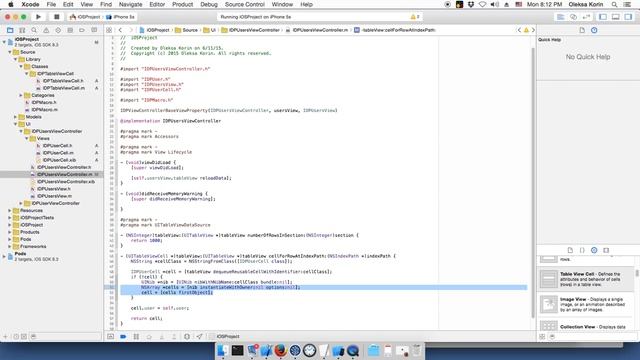
Task: Hide the debug area button
Action: tap(111, 336)
